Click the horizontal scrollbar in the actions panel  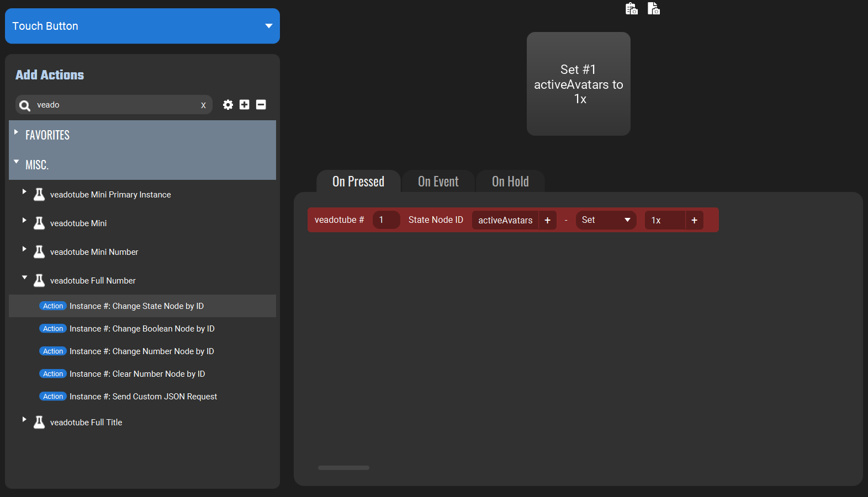click(x=343, y=468)
